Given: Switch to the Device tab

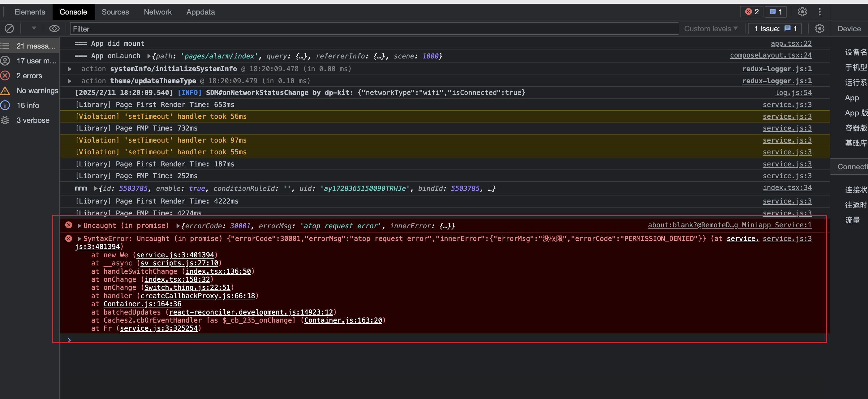Looking at the screenshot, I should [849, 29].
